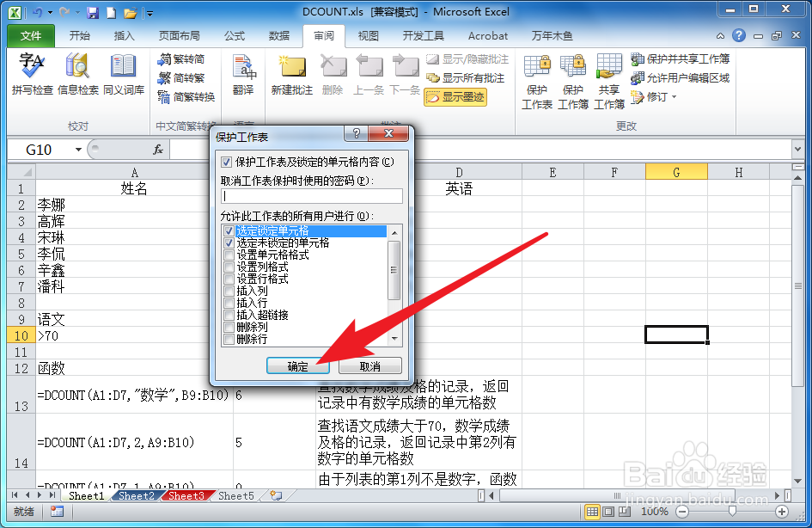Switch to the 页面布局 tab
The image size is (812, 528).
pos(180,35)
